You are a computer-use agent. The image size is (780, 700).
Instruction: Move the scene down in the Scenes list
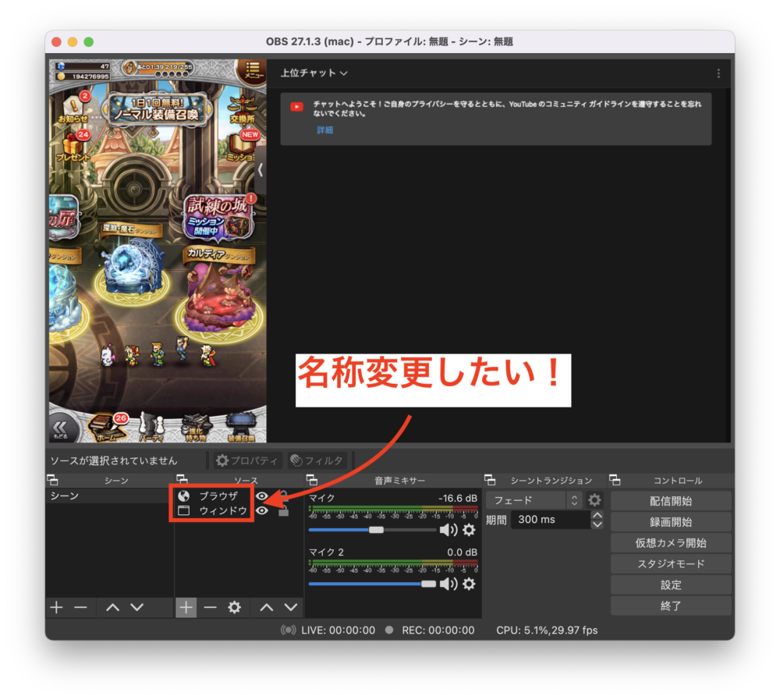(137, 607)
